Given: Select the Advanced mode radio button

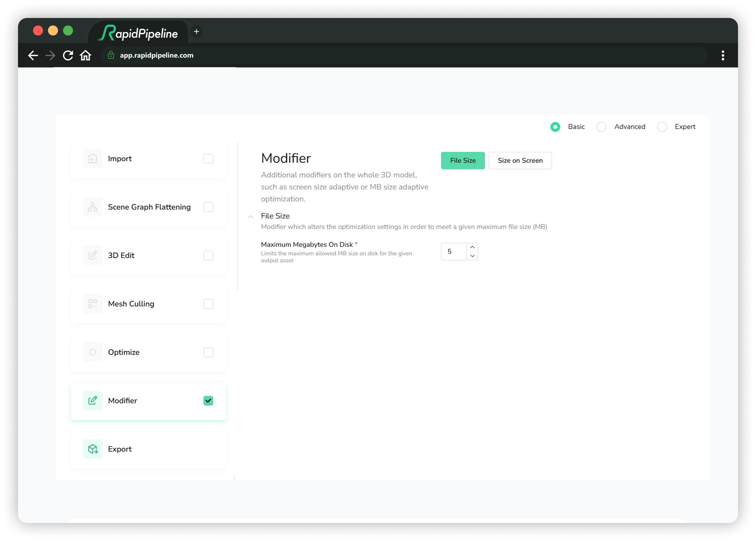Looking at the screenshot, I should [x=601, y=127].
